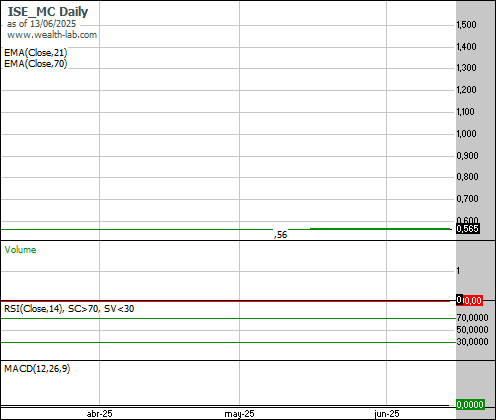The image size is (496, 420).
Task: Click the may-25 date axis label
Action: tap(239, 414)
